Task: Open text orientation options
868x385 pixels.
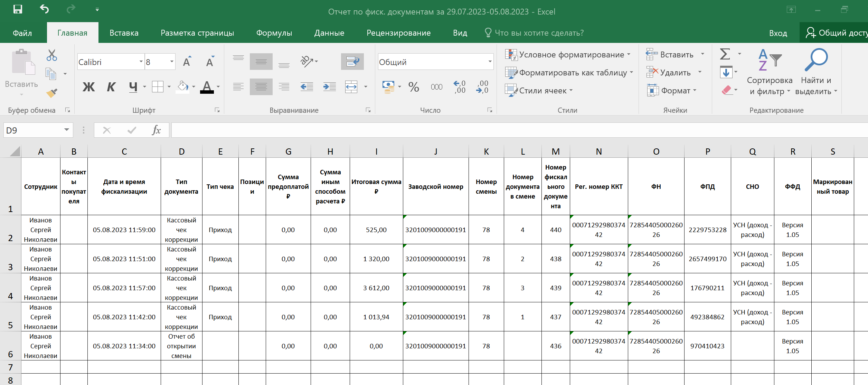Action: [x=309, y=62]
